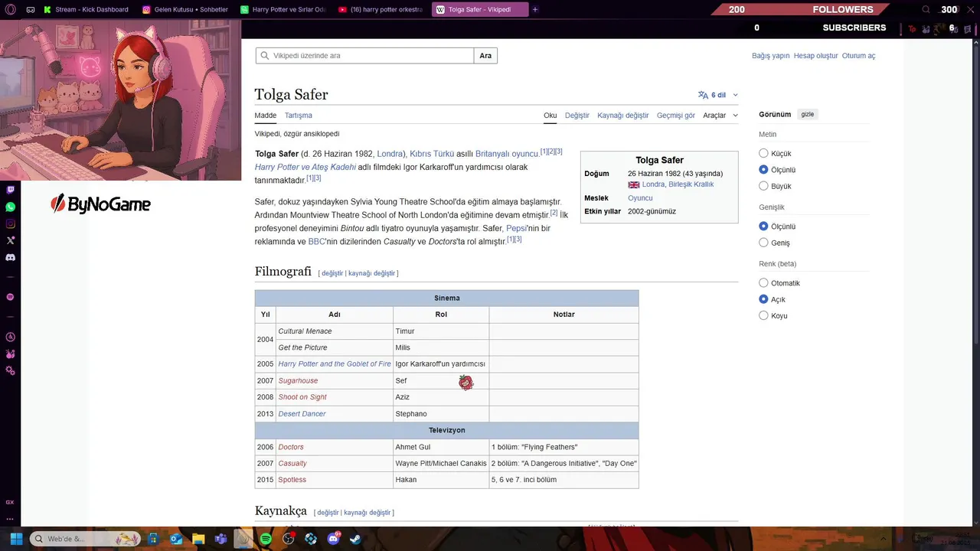Switch to Gelen Kutusu Sohbetler tab
The height and width of the screenshot is (551, 980).
pyautogui.click(x=185, y=9)
